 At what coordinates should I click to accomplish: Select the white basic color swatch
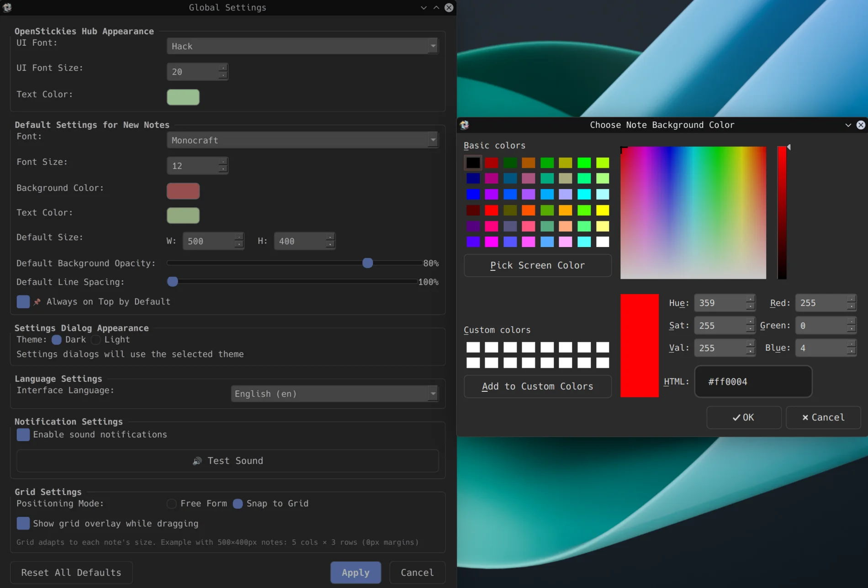(603, 241)
